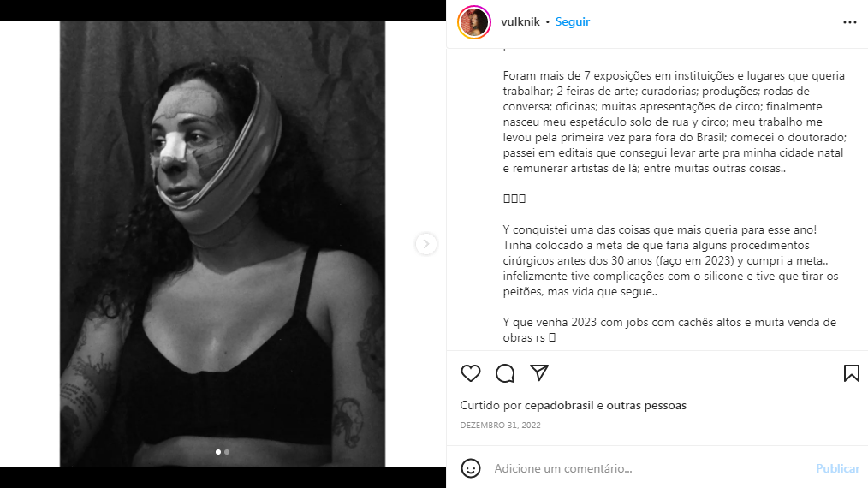
Task: Click the Publicar button
Action: pyautogui.click(x=837, y=468)
